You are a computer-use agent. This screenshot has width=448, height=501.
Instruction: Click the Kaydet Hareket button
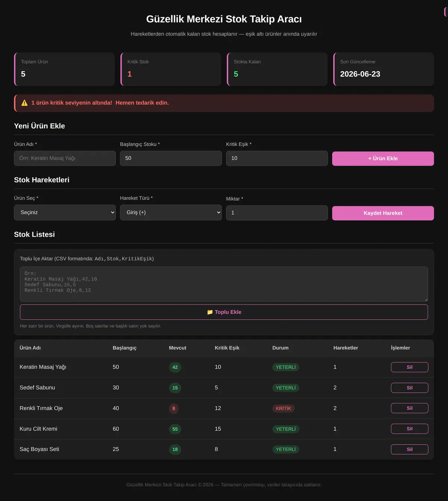pos(383,213)
